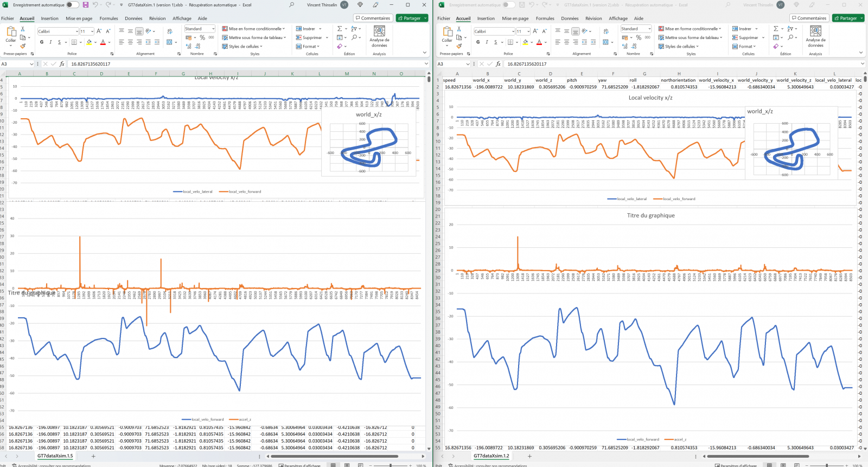
Task: Open Mise en page tab, right window
Action: coord(515,18)
